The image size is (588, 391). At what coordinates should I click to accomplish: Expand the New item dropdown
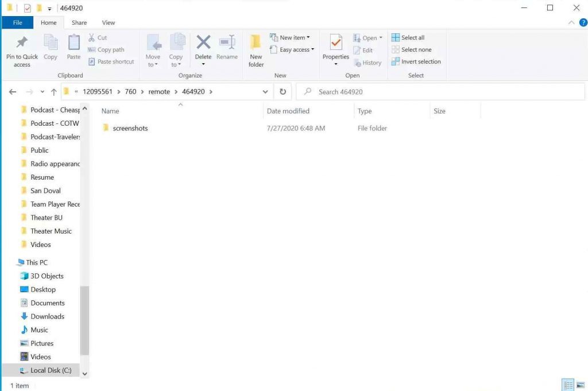[295, 37]
